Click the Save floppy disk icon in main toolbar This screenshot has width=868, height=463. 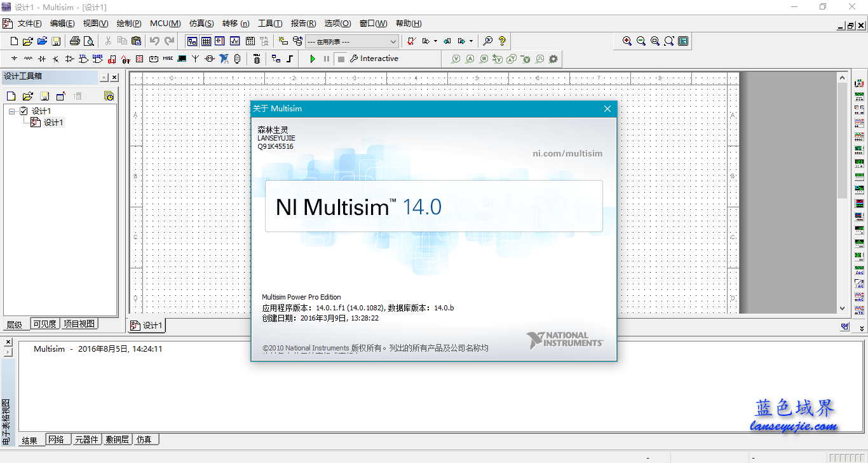coord(56,41)
